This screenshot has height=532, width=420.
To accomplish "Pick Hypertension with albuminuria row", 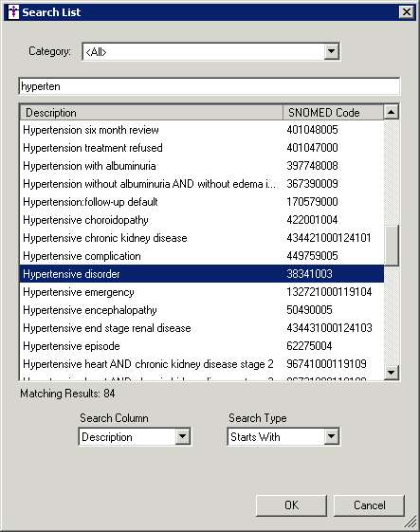I will [x=202, y=166].
